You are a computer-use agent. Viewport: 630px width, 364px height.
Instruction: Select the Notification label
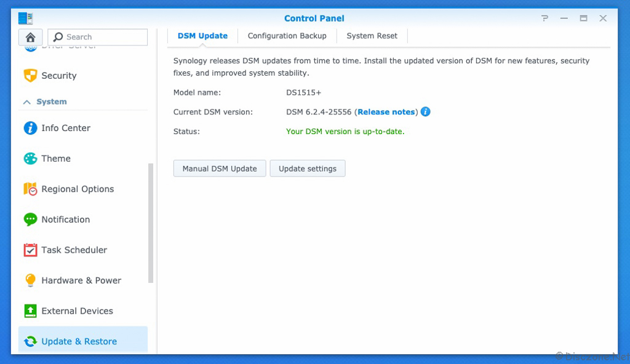click(65, 220)
